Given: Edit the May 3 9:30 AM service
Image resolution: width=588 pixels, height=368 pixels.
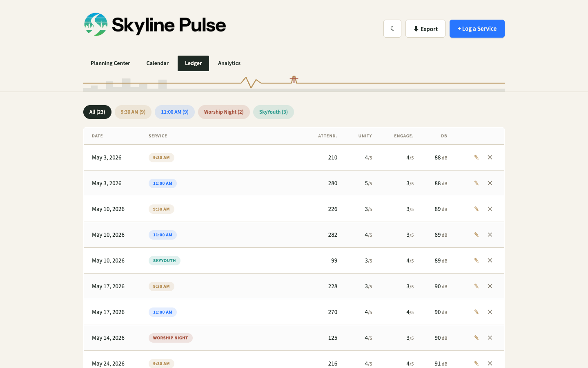Looking at the screenshot, I should coord(477,157).
